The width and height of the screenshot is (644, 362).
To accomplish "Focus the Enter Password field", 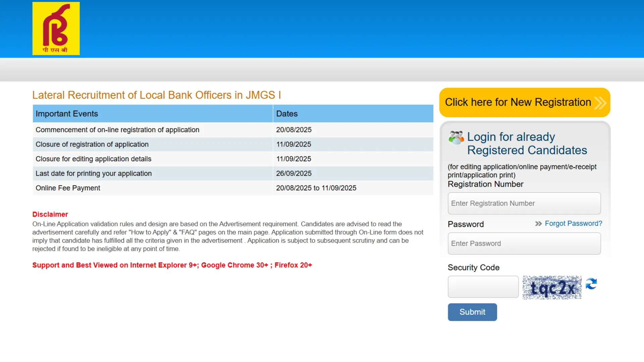I will [524, 244].
